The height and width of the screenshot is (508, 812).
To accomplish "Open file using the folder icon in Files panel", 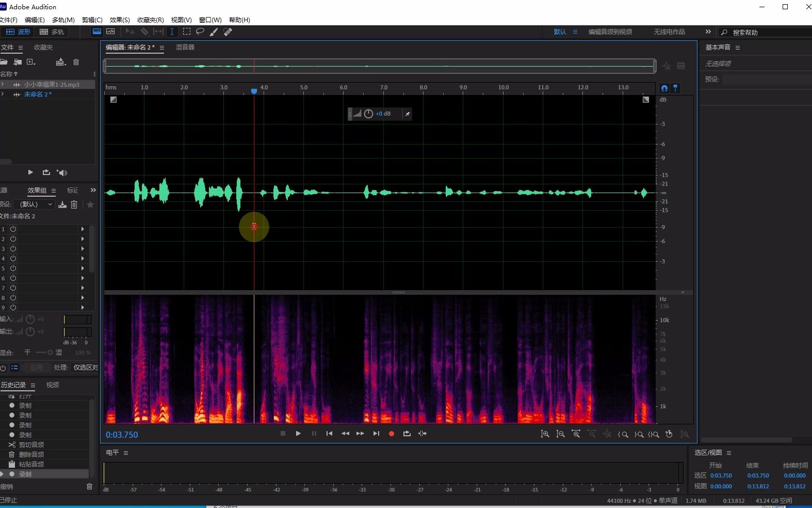I will [4, 62].
